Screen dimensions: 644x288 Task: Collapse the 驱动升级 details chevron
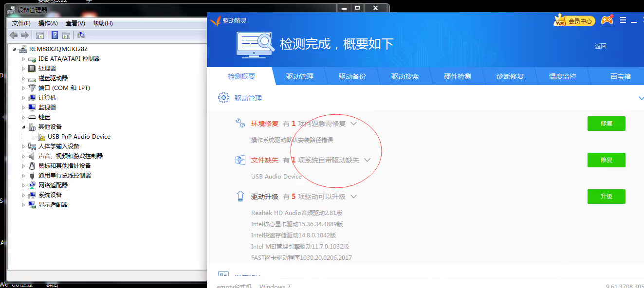tap(354, 197)
